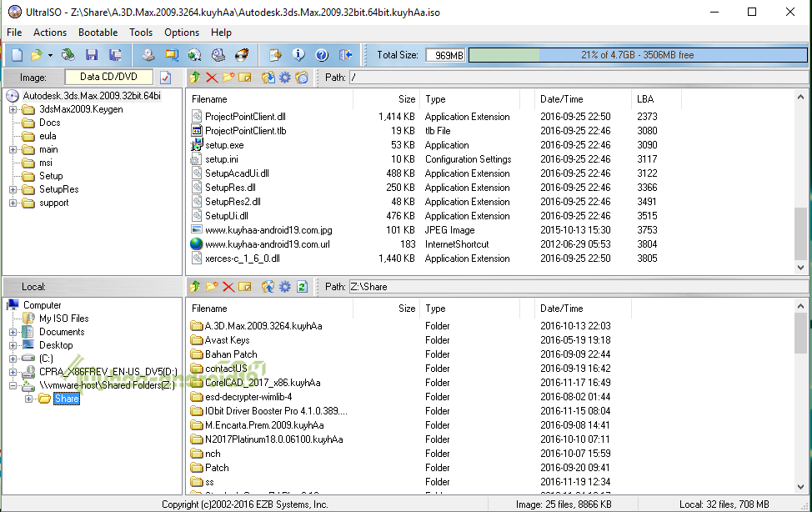Click the Save As toolbar icon
Viewport: 812px width, 512px height.
coord(115,55)
